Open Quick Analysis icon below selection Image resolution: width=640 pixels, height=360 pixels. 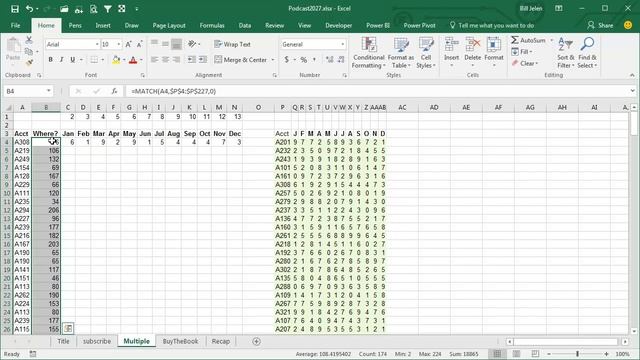68,328
